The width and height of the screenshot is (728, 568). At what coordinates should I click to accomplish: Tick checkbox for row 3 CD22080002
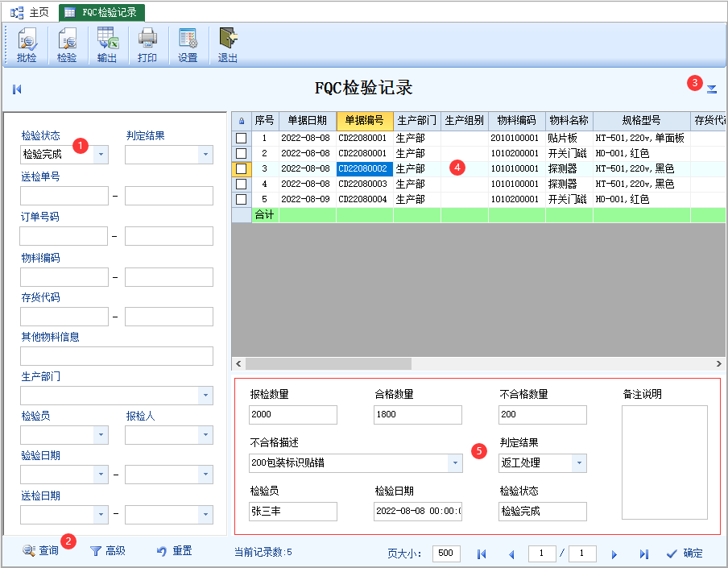click(x=242, y=168)
